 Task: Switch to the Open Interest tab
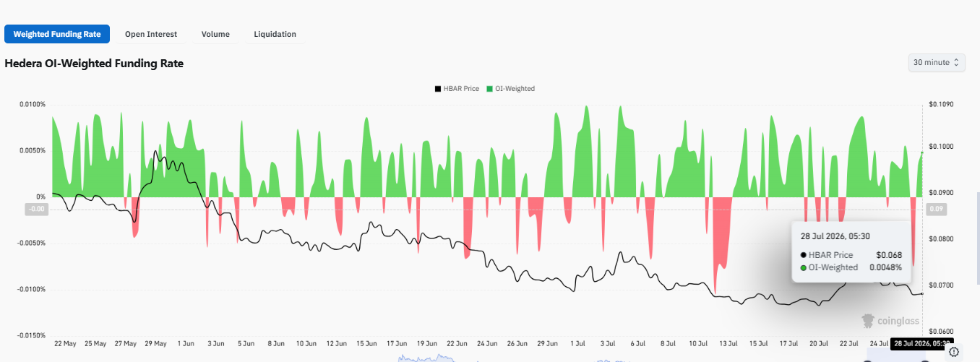point(150,34)
